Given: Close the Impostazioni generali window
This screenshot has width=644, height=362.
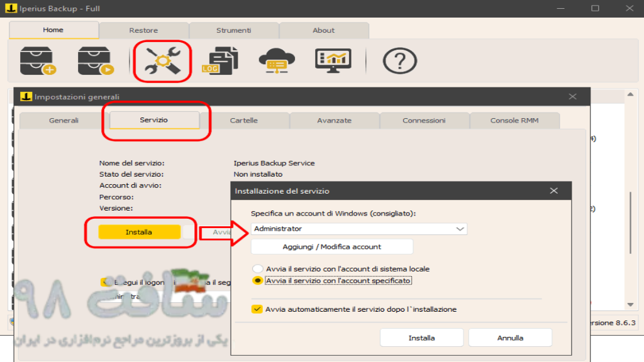Looking at the screenshot, I should click(572, 96).
